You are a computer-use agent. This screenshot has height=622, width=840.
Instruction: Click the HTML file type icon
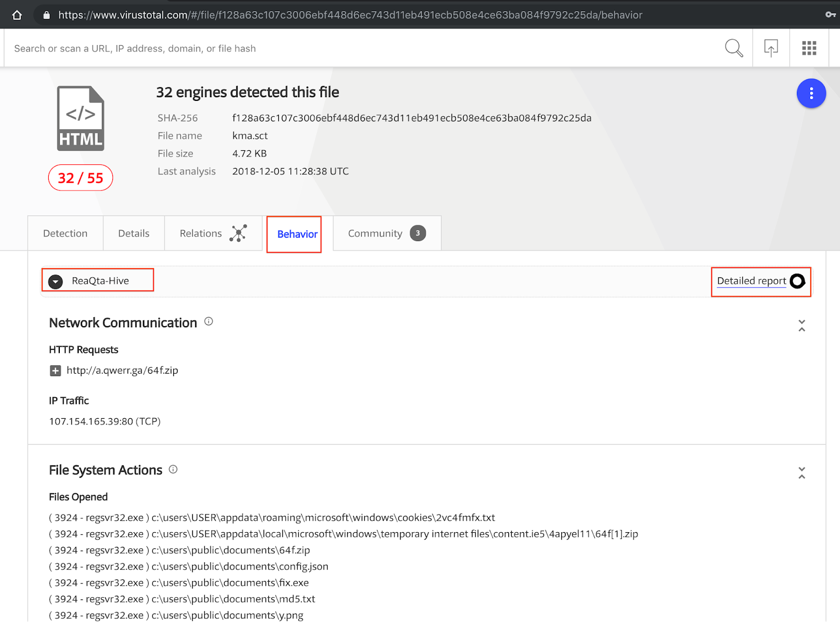80,119
